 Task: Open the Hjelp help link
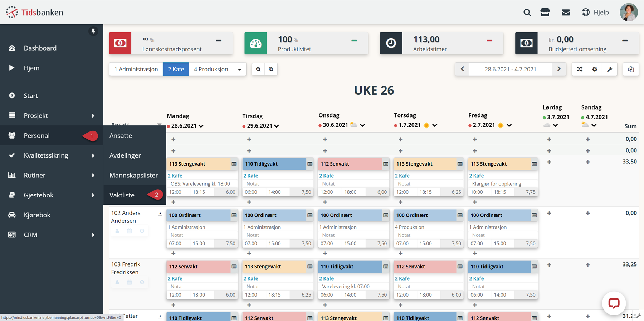click(595, 13)
